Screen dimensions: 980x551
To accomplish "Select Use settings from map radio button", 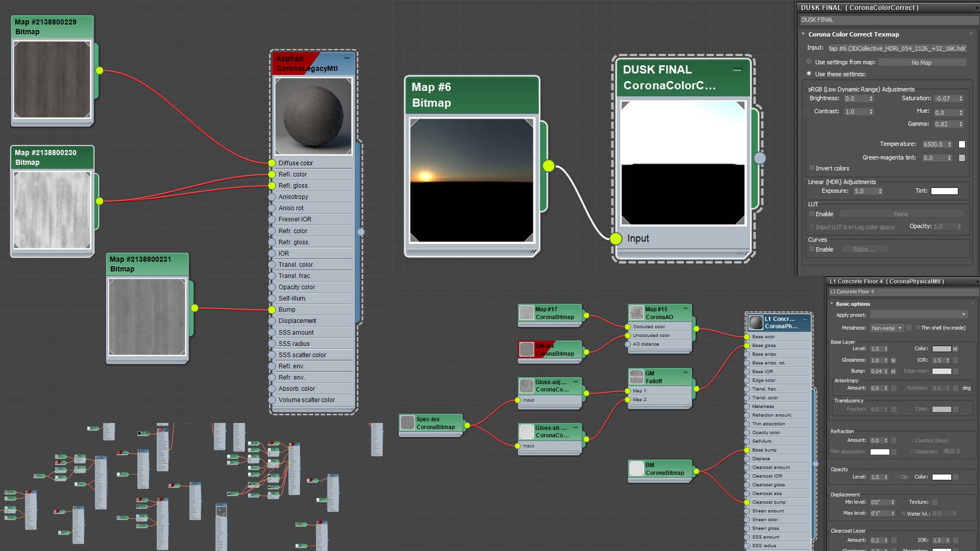I will pyautogui.click(x=809, y=62).
